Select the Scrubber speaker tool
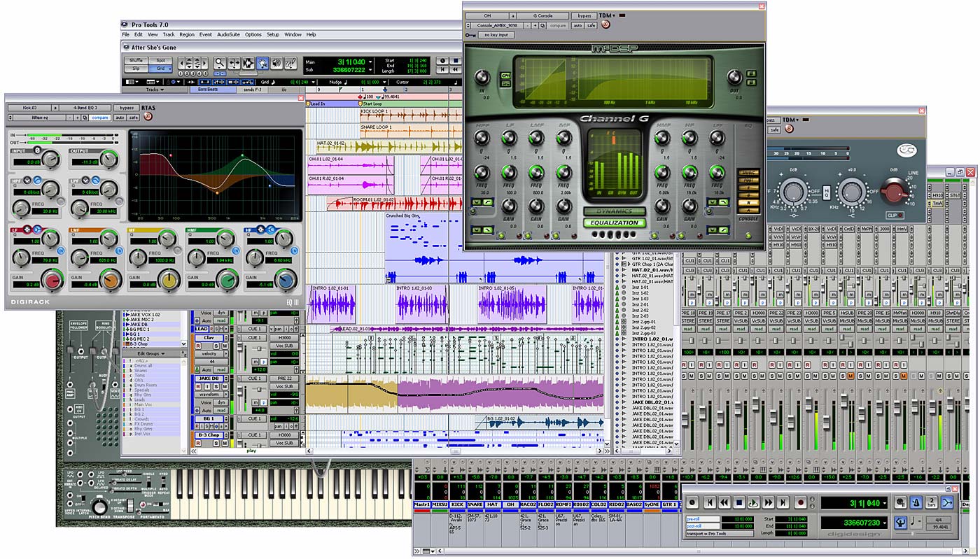The image size is (980, 559). click(276, 62)
